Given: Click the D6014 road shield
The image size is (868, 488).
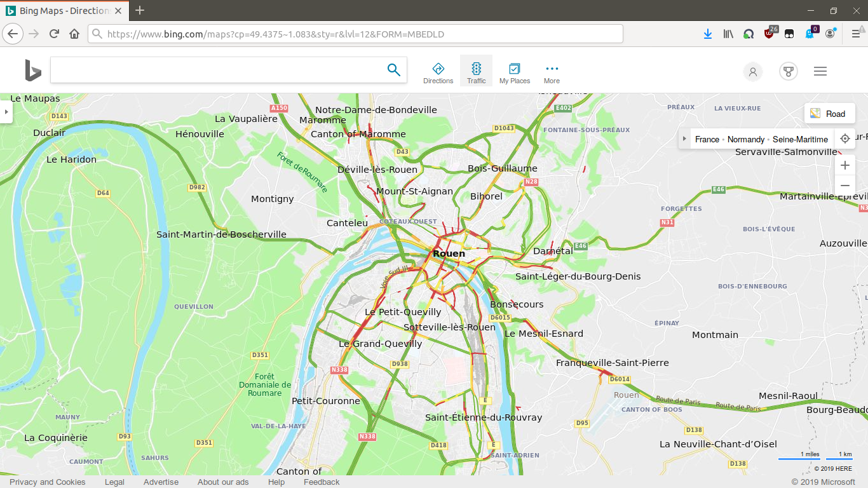Looking at the screenshot, I should (619, 379).
